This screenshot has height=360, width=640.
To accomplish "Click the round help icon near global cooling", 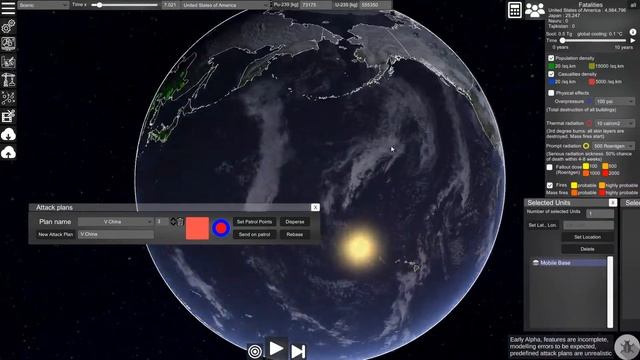I will pos(633,32).
